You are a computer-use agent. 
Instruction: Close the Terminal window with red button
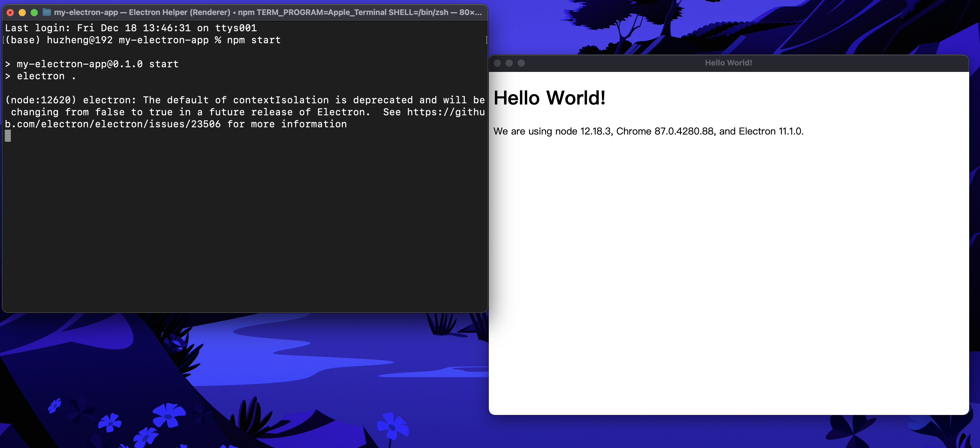point(10,13)
